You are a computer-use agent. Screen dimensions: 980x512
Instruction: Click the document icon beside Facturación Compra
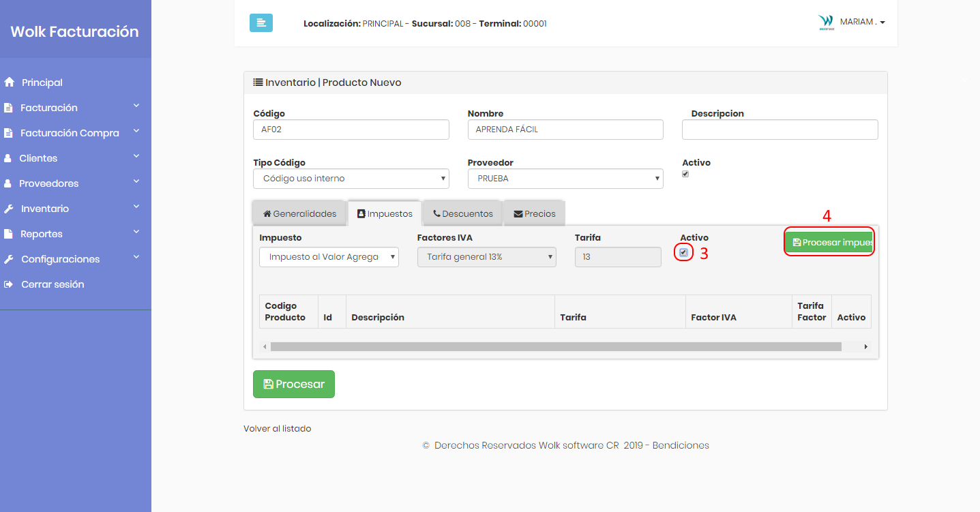click(8, 133)
